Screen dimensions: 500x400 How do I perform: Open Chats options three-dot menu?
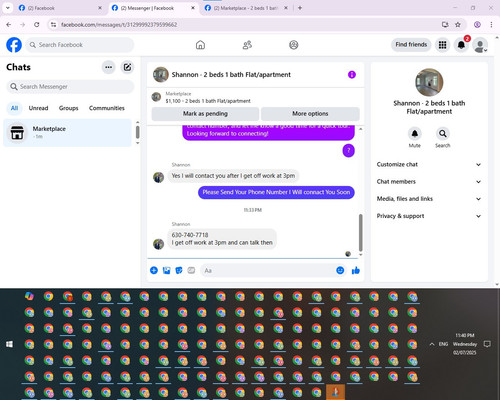click(108, 67)
